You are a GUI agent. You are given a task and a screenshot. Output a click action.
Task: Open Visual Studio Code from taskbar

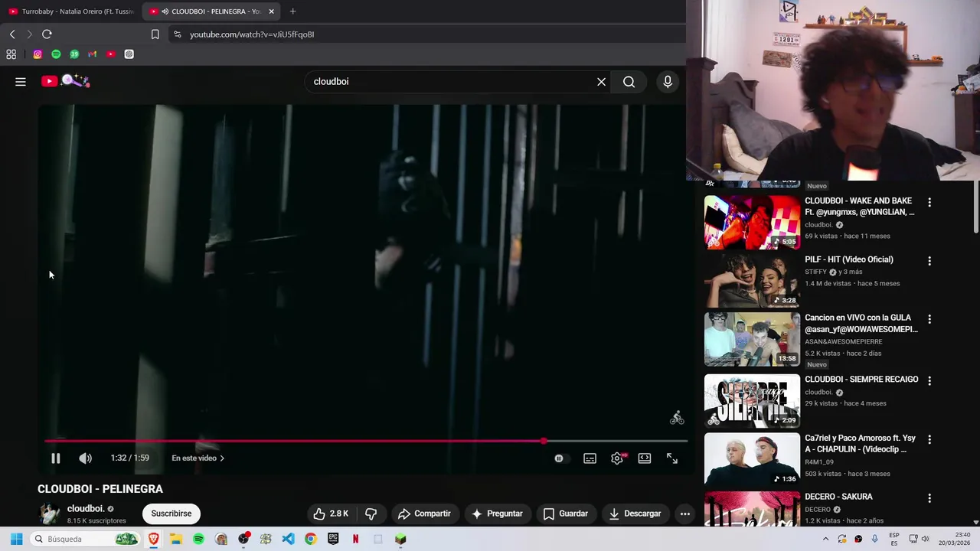288,539
